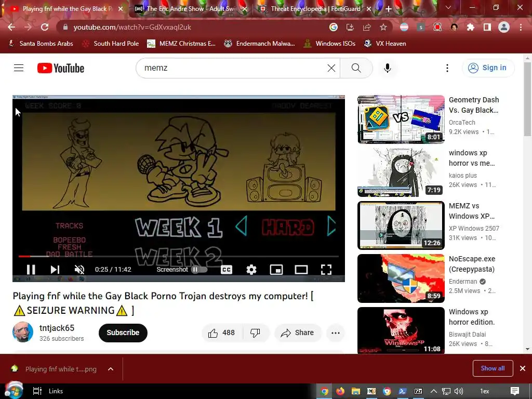The image size is (532, 399).
Task: Open downloaded Playing fnf png file
Action: pos(54,369)
